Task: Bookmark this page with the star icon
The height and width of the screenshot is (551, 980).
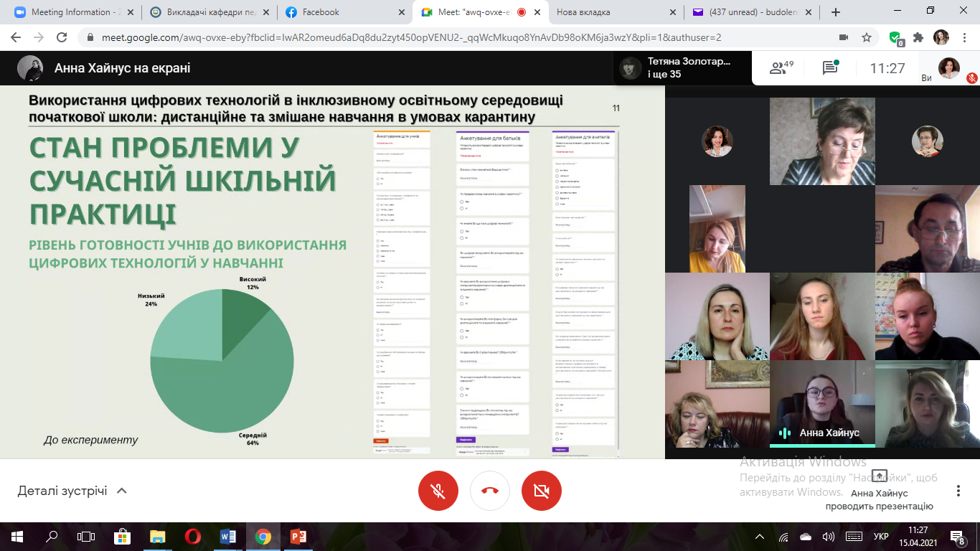Action: [867, 37]
